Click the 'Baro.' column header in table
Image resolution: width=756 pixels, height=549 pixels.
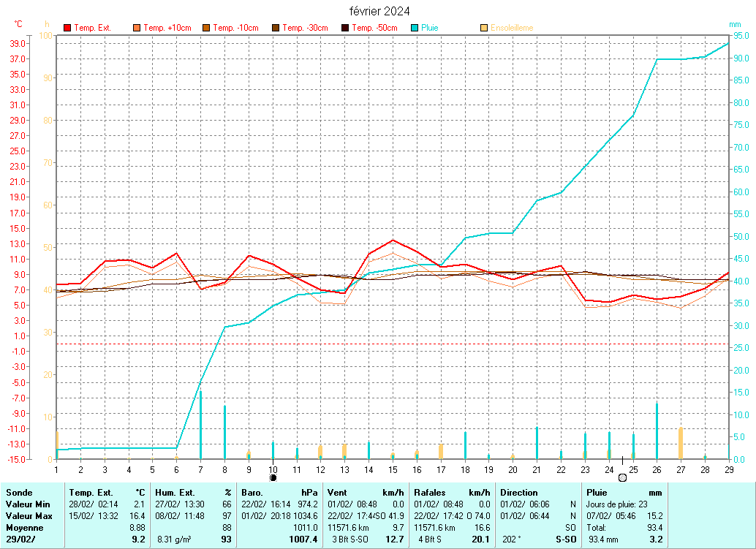point(254,493)
